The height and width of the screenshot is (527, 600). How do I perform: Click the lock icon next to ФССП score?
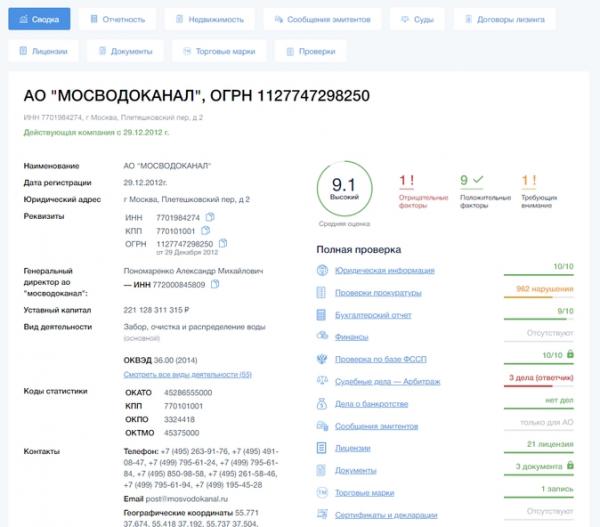tap(570, 354)
